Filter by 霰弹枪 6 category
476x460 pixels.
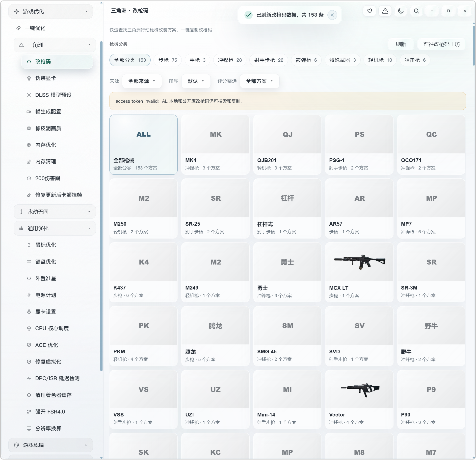coord(306,60)
